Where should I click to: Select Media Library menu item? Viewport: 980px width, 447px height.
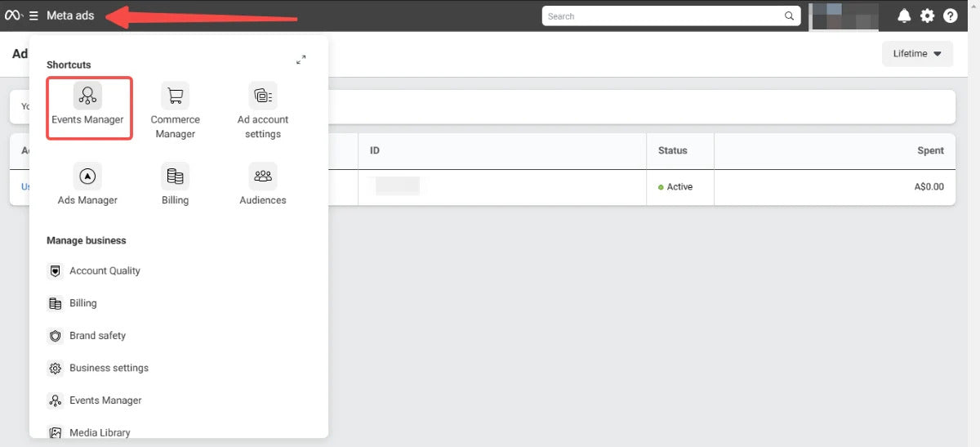click(x=100, y=433)
